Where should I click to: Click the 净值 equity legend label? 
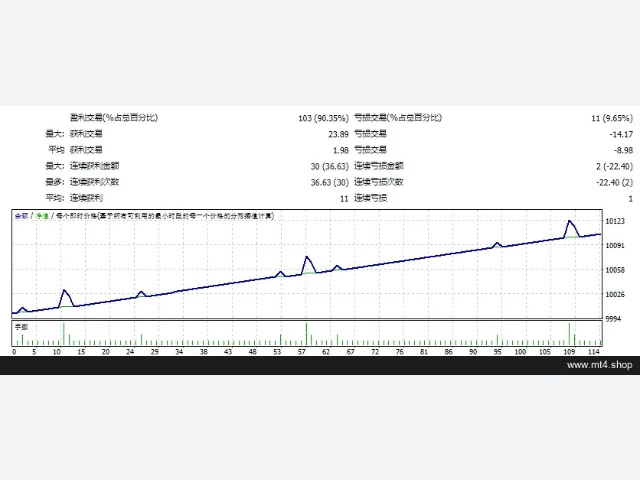[x=42, y=216]
